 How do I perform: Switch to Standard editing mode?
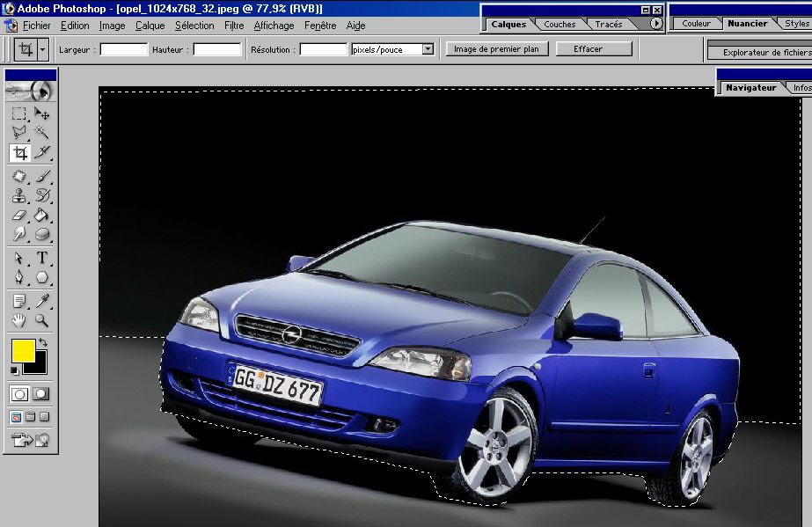pos(19,394)
